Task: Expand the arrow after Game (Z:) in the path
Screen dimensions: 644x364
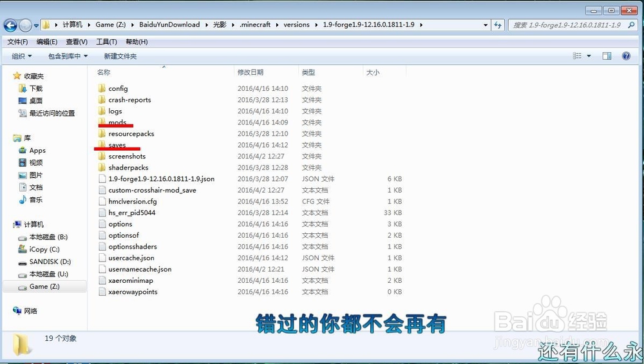Action: click(x=133, y=24)
